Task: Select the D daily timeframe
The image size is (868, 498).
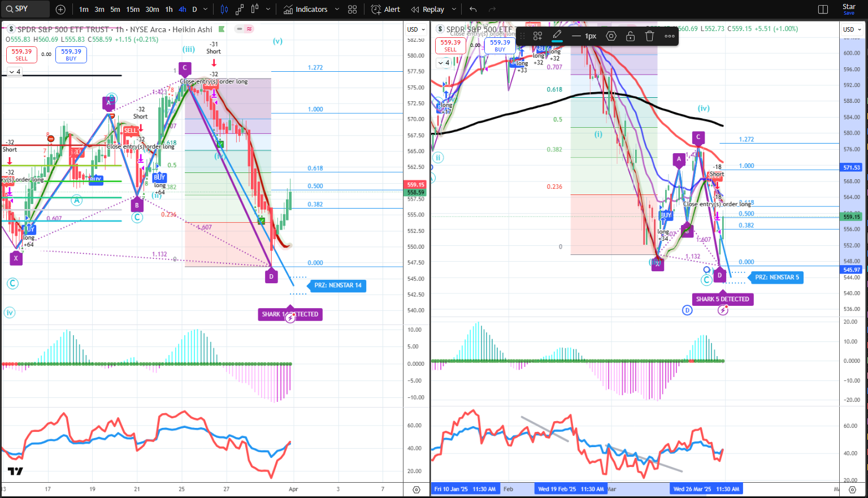Action: click(194, 9)
